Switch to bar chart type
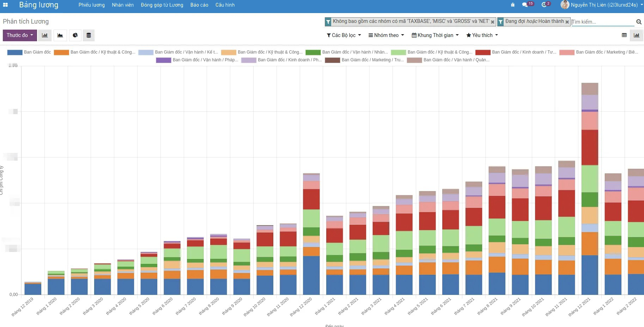 pos(45,35)
